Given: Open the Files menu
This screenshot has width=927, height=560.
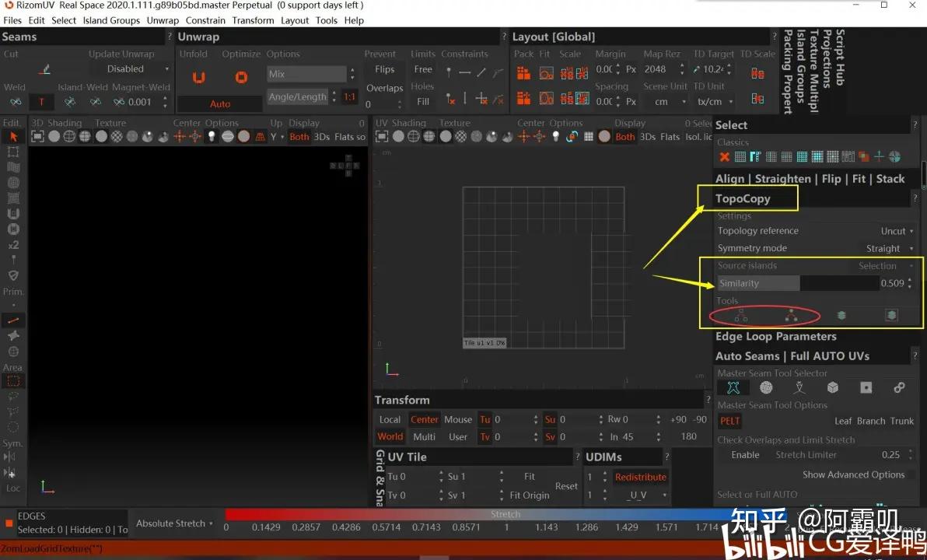Looking at the screenshot, I should click(12, 20).
